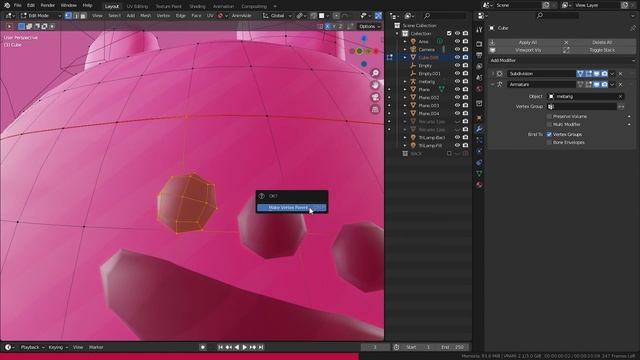Open Global transform orientation dropdown
The width and height of the screenshot is (640, 360).
point(278,16)
